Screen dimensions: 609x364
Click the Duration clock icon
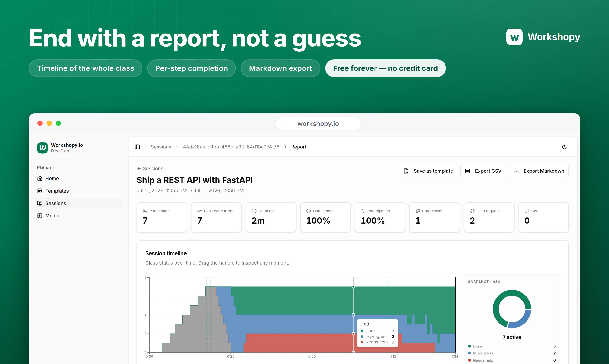254,211
